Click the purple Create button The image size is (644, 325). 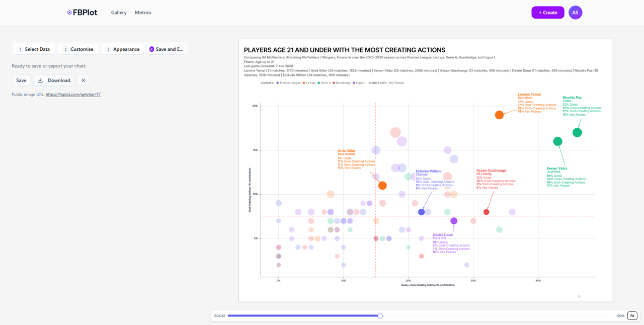(548, 13)
